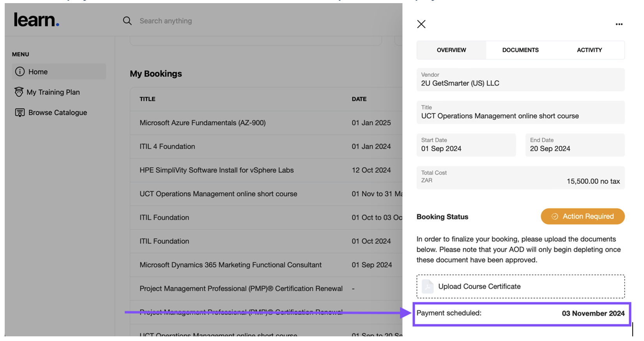Switch to the Overview tab
Screen dimensions: 644x341
451,50
